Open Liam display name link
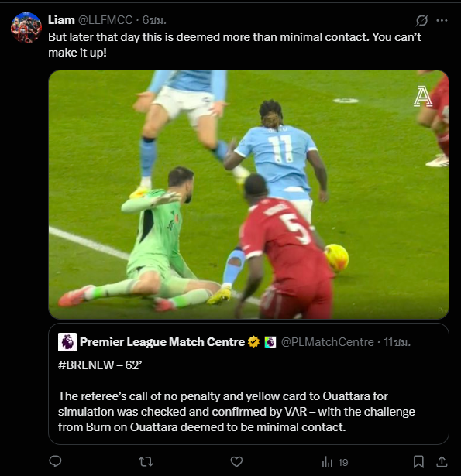The height and width of the screenshot is (476, 461). [61, 20]
